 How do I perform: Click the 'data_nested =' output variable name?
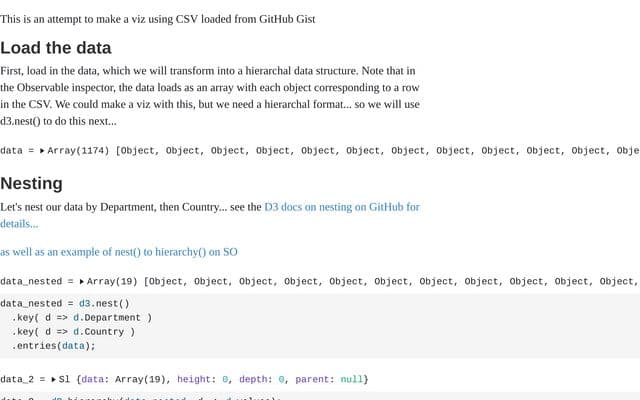[37, 281]
